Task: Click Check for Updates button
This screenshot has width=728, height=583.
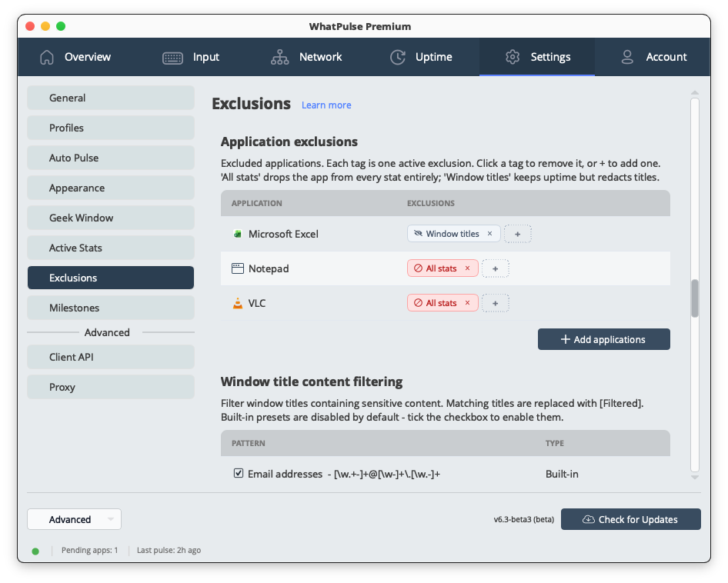Action: (x=630, y=519)
